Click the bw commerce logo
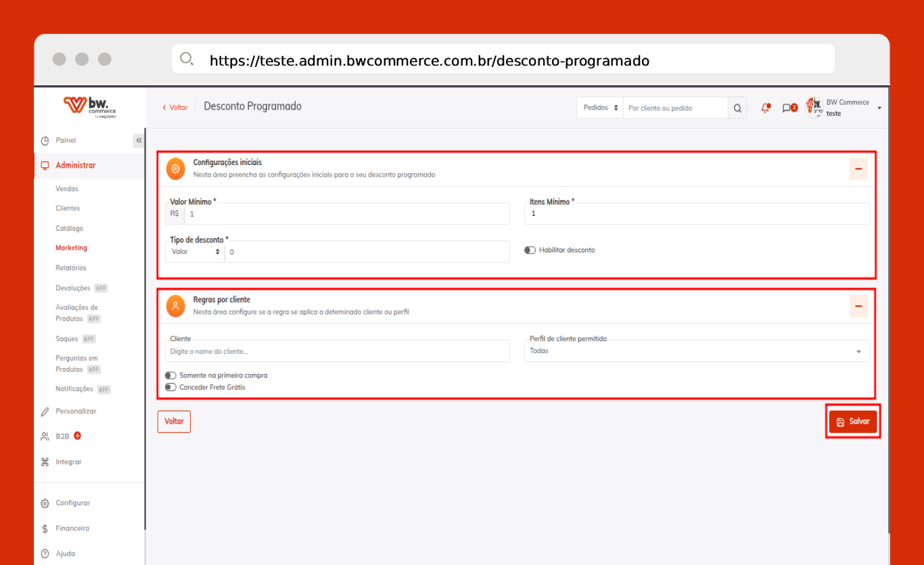924x565 pixels. (90, 107)
